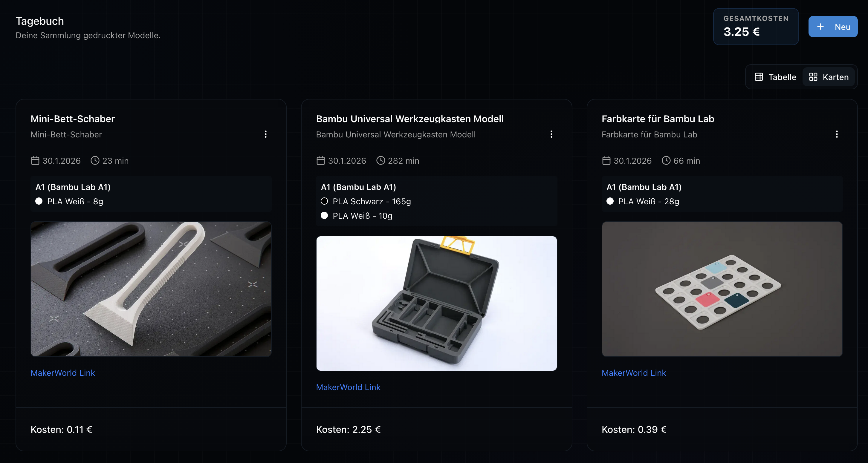Click the Gesamtkosten 3.25 € box

755,27
